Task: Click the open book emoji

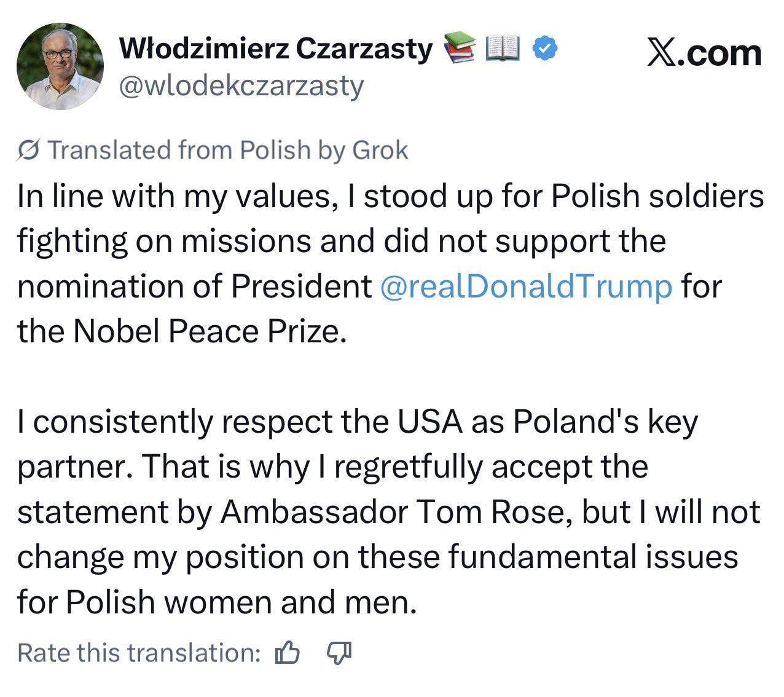Action: (x=503, y=48)
